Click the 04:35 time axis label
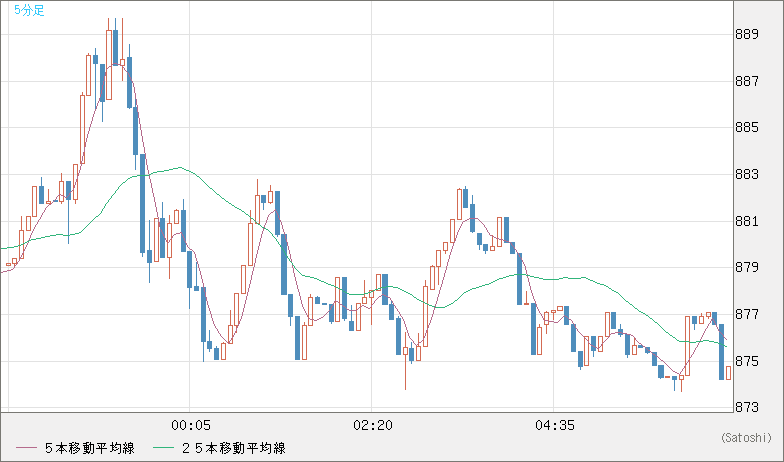The width and height of the screenshot is (784, 462). (x=554, y=426)
